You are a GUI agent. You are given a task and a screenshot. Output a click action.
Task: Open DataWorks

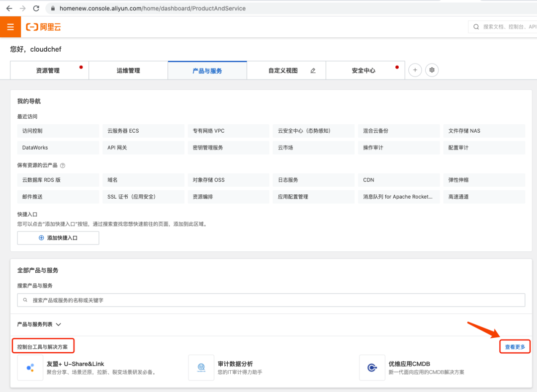[x=58, y=148]
